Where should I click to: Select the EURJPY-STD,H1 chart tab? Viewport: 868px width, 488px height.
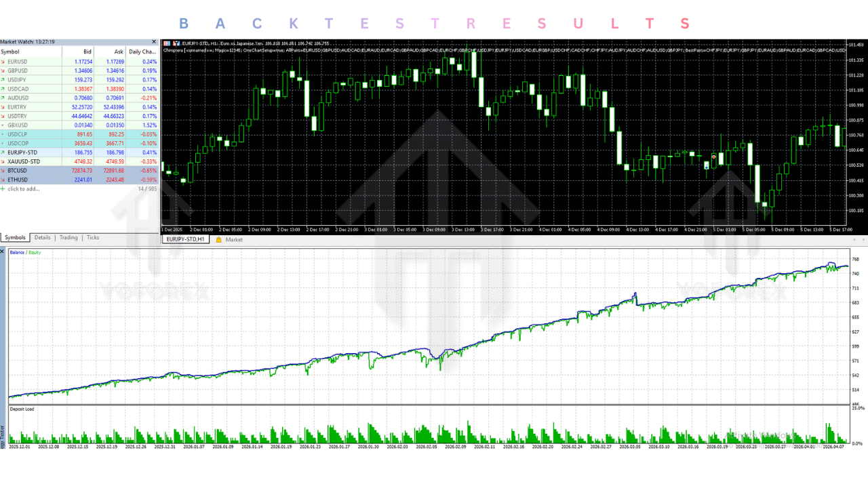pyautogui.click(x=185, y=240)
